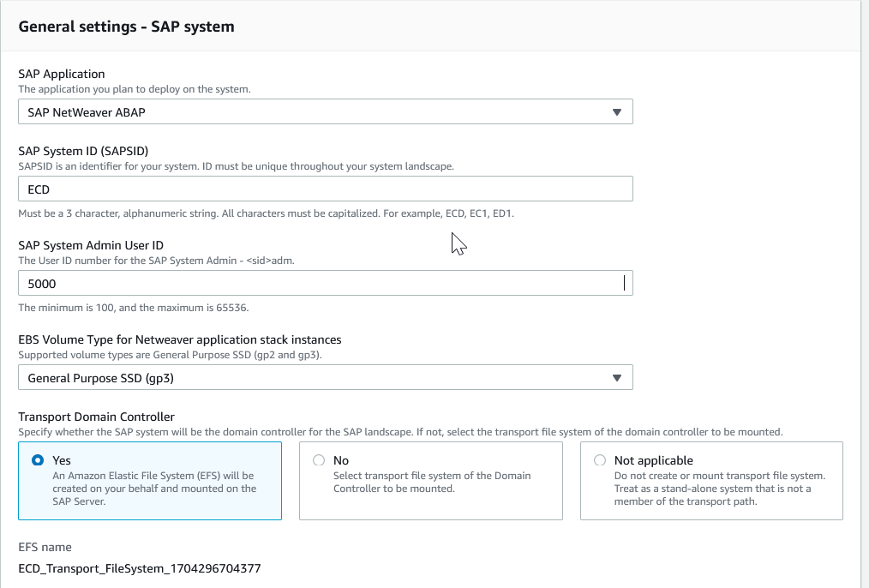
Task: Click the Transport Domain Controller label
Action: tap(97, 417)
